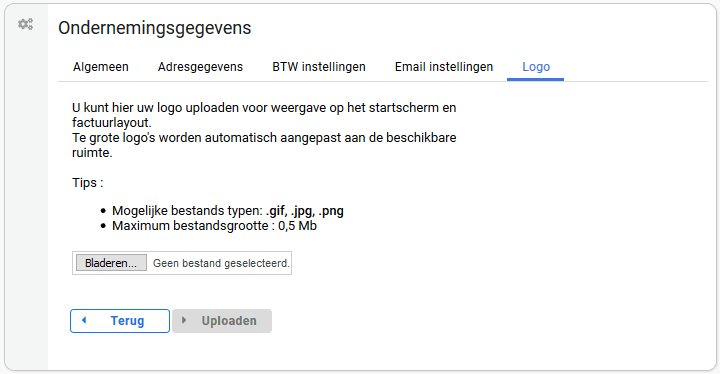Select the Logo tab

(535, 67)
